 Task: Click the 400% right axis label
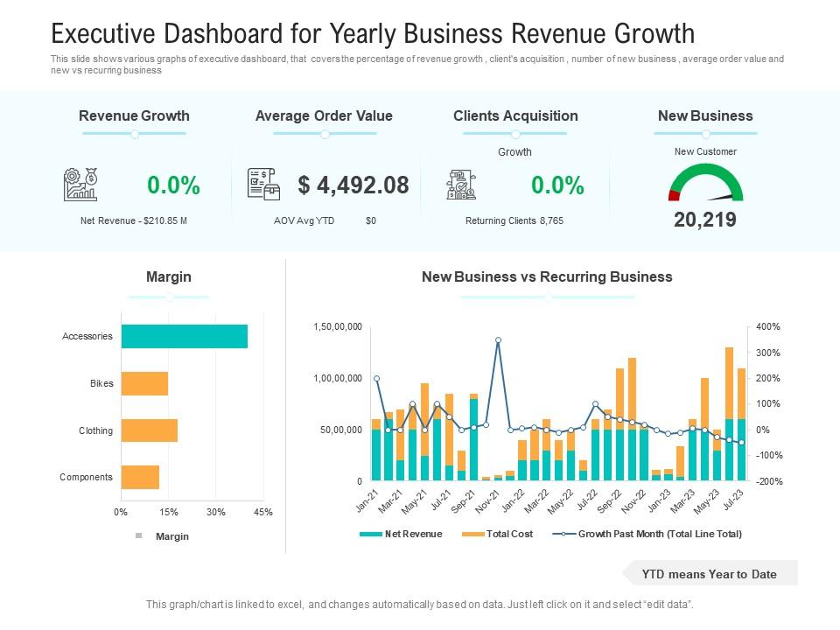(767, 326)
